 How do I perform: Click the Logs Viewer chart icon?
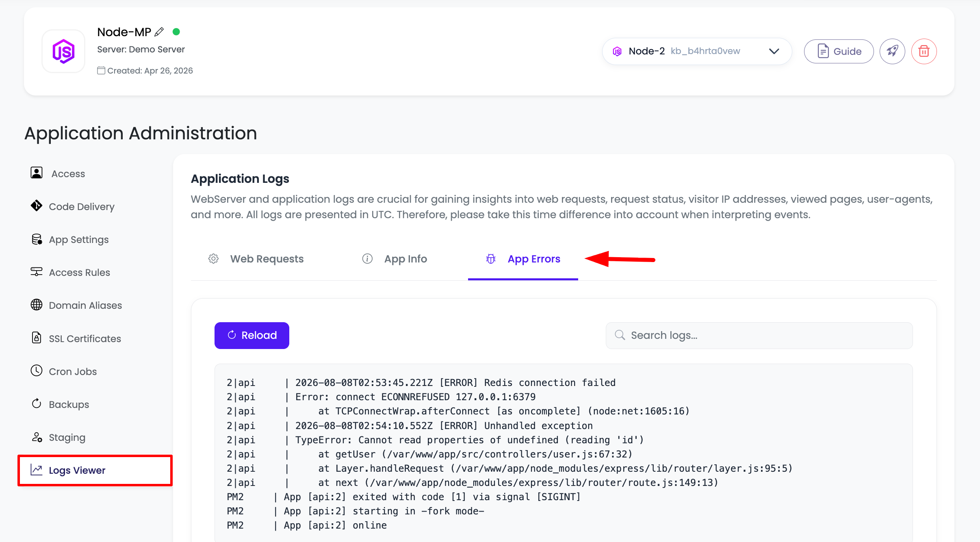point(37,470)
